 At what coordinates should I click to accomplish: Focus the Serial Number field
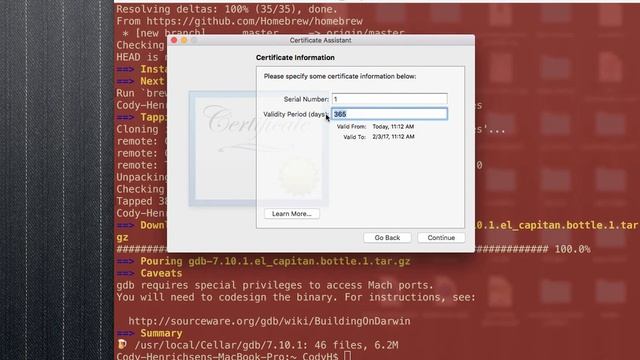pyautogui.click(x=389, y=99)
